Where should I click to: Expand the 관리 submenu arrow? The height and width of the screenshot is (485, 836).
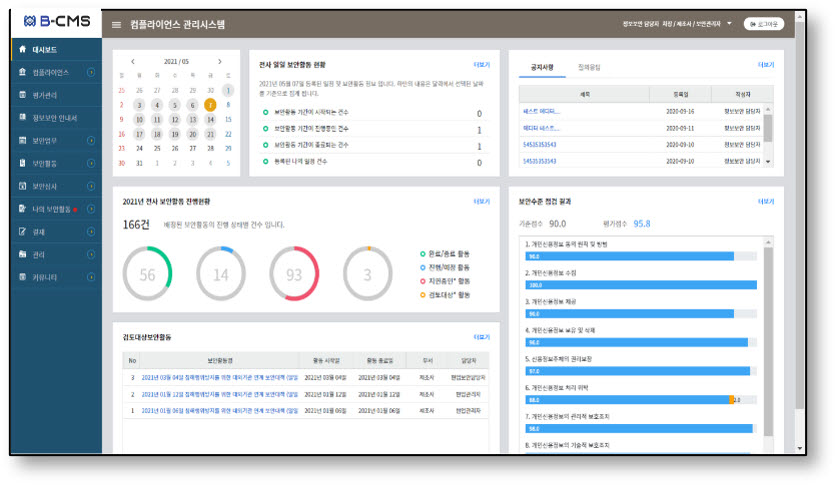(x=91, y=254)
